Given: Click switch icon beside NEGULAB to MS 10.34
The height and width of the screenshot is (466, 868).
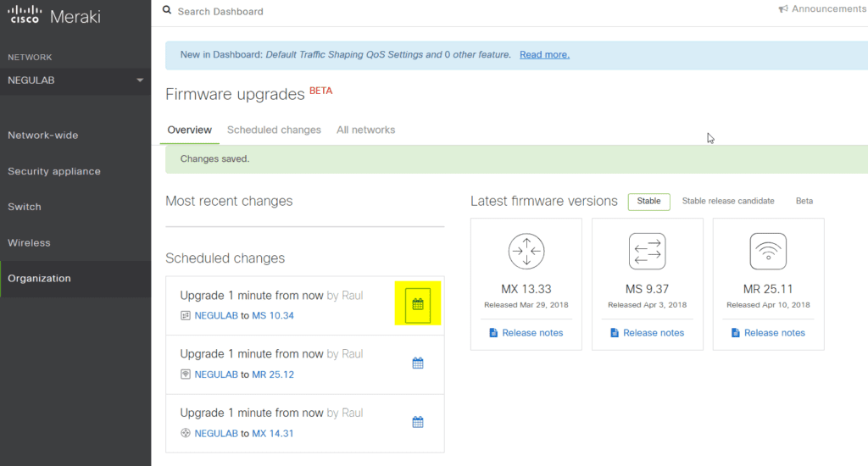Looking at the screenshot, I should coord(186,315).
